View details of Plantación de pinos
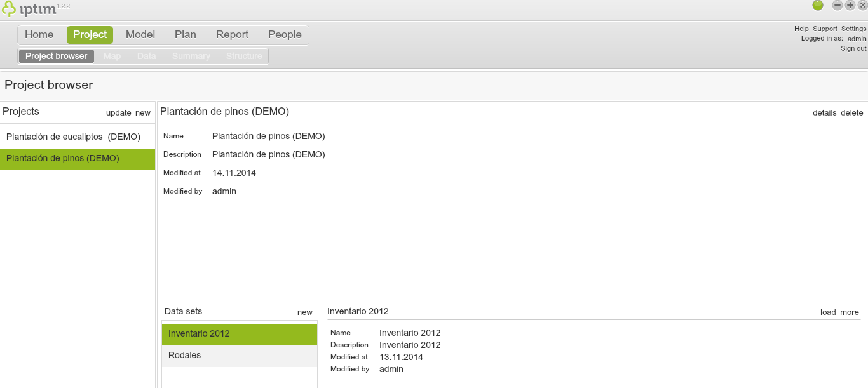 (x=824, y=112)
